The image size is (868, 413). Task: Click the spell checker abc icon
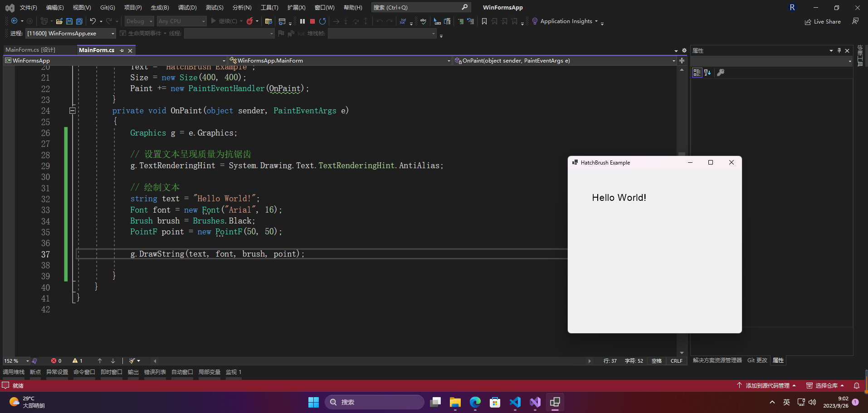[x=423, y=21]
